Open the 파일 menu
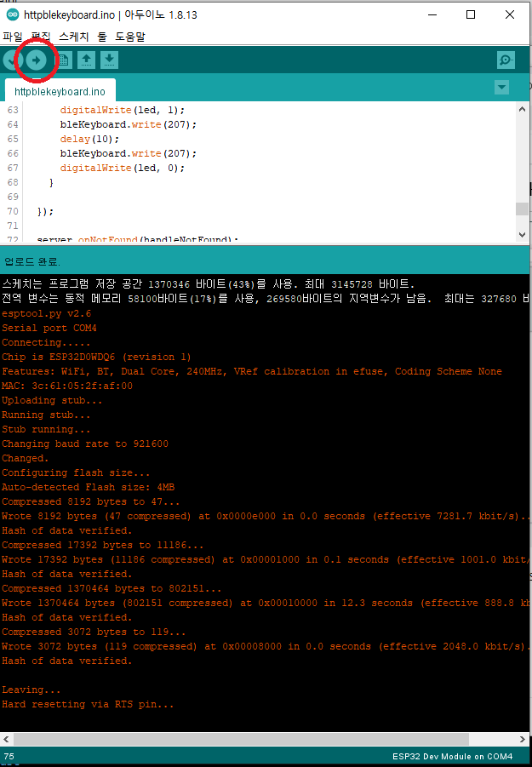The image size is (532, 767). [13, 37]
